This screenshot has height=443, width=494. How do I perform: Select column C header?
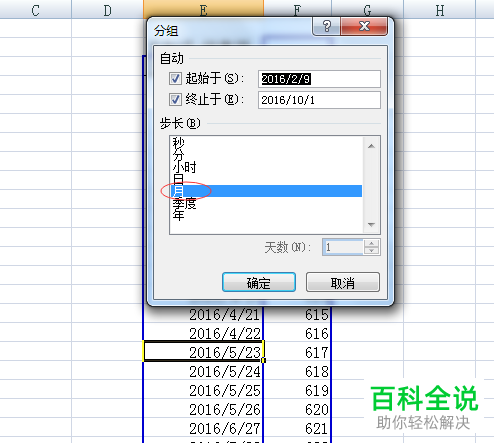tap(35, 9)
